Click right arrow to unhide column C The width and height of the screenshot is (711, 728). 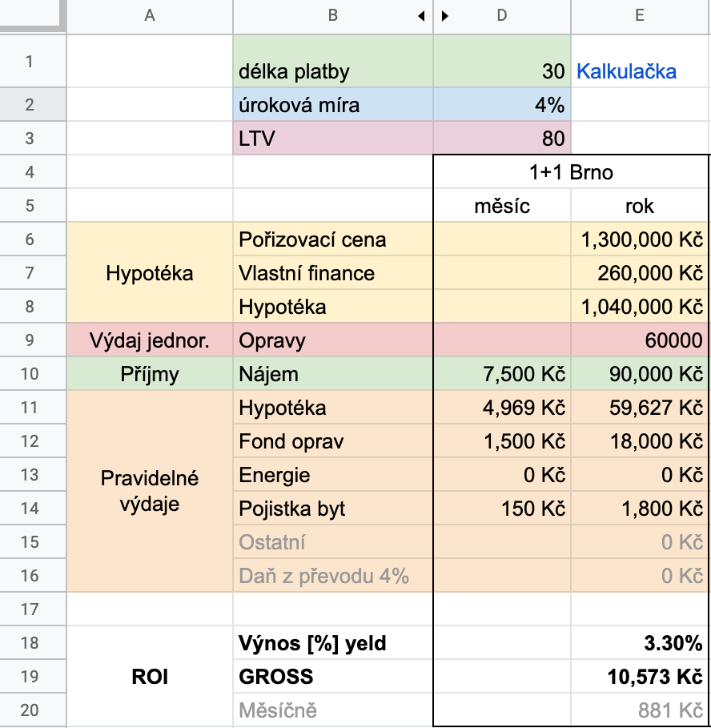pyautogui.click(x=445, y=16)
